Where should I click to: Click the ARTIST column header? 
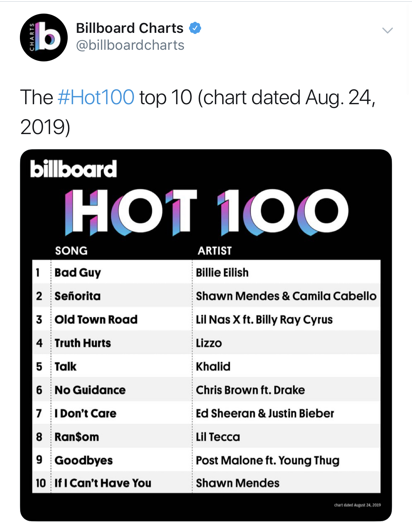point(215,251)
